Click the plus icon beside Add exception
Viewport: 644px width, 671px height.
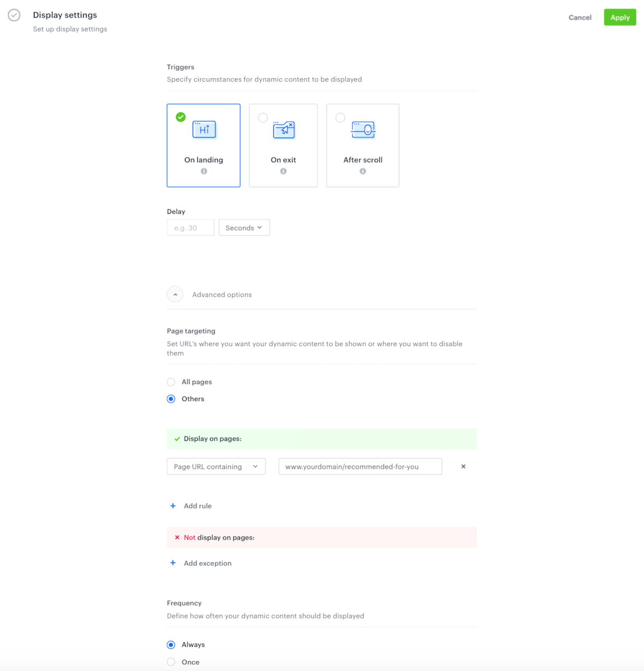click(x=173, y=563)
